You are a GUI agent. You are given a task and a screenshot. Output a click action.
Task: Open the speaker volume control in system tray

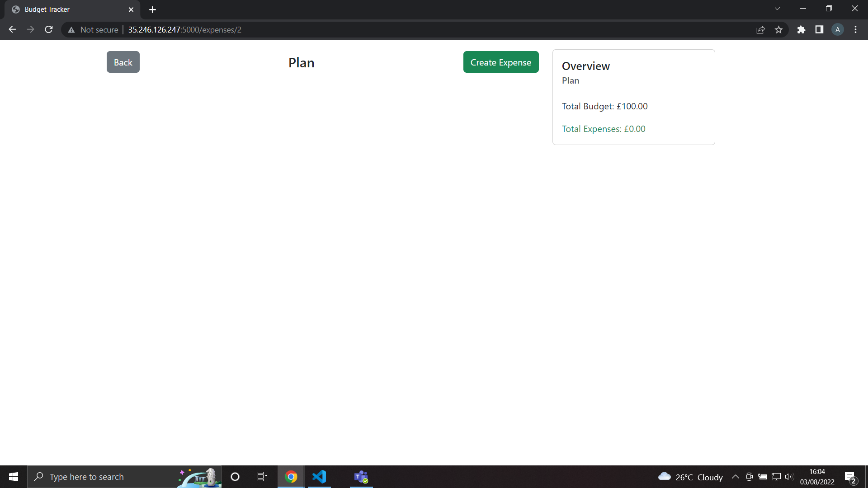(x=790, y=477)
